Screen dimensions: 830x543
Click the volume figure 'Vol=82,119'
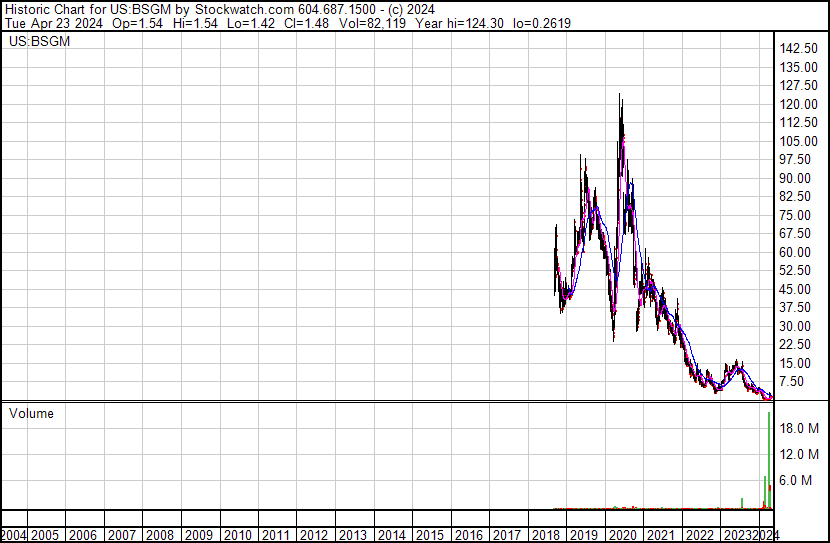point(372,23)
